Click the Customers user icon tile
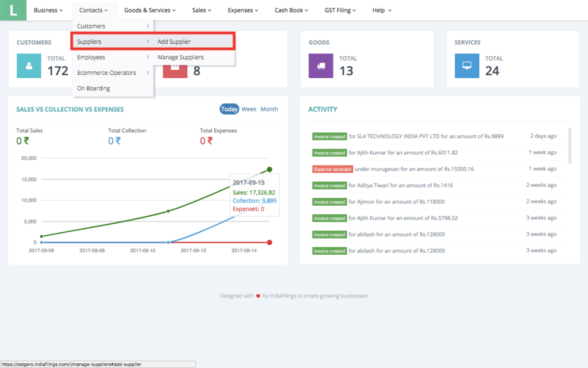Image resolution: width=588 pixels, height=368 pixels. coord(29,66)
